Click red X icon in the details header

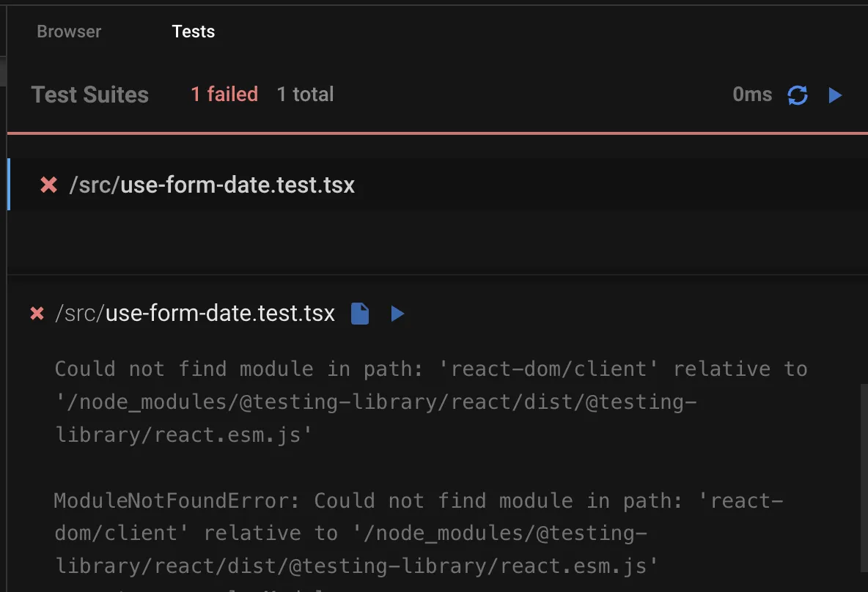point(37,314)
